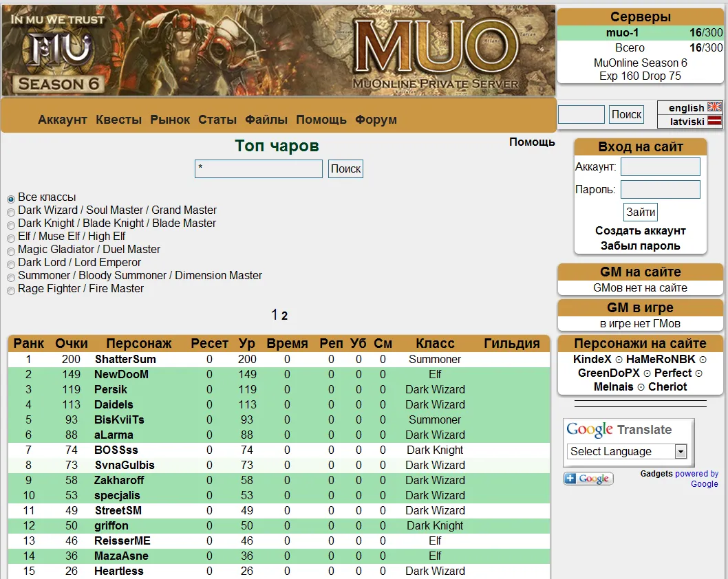The width and height of the screenshot is (728, 579).
Task: Select Rage Fighter / Fire Master radio
Action: tap(11, 290)
